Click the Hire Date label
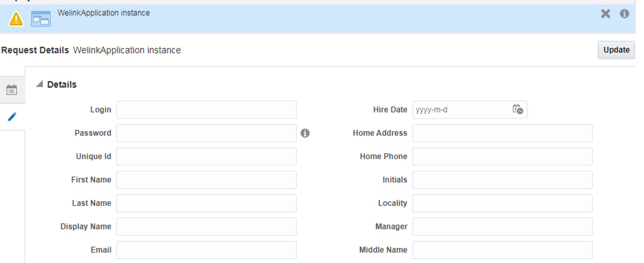The height and width of the screenshot is (263, 644). [x=390, y=110]
